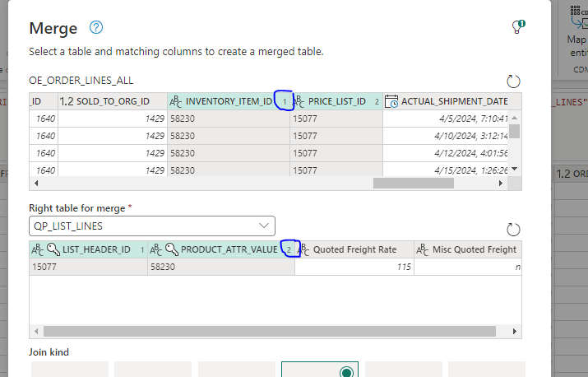Click the lightbulb suggestions icon
This screenshot has height=377, width=588.
(x=518, y=26)
